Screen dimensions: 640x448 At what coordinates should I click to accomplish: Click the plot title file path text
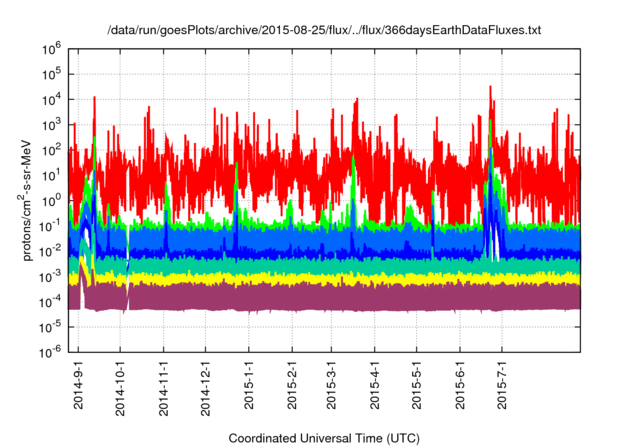pos(324,30)
